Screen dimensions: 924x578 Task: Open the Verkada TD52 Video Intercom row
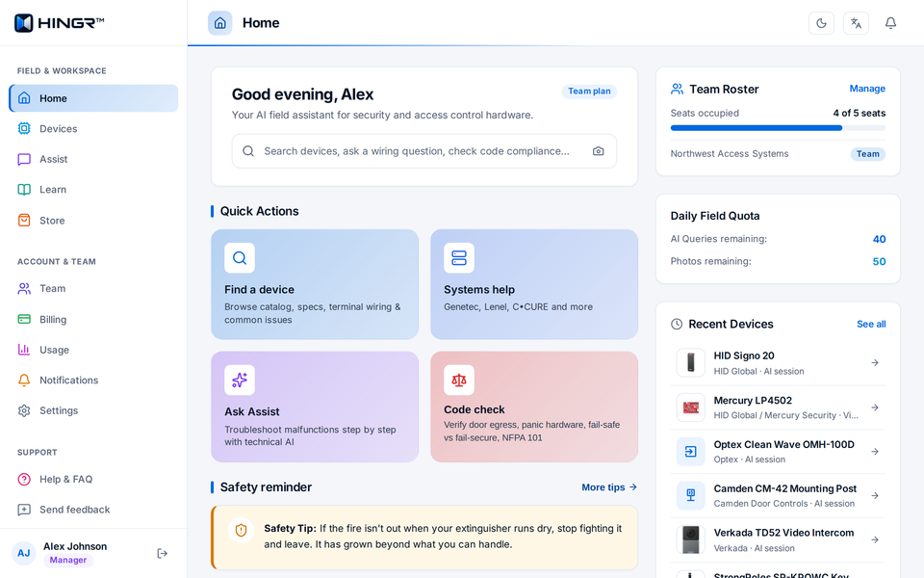click(x=778, y=539)
